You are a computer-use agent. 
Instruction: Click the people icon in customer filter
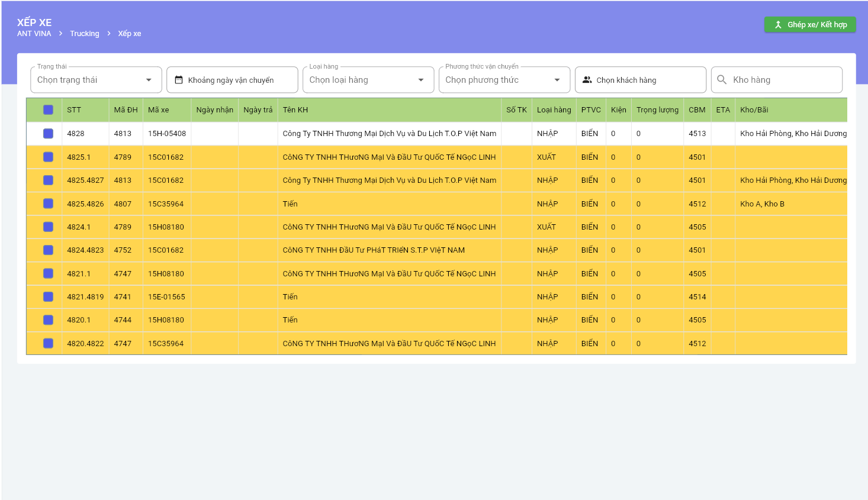pyautogui.click(x=587, y=80)
